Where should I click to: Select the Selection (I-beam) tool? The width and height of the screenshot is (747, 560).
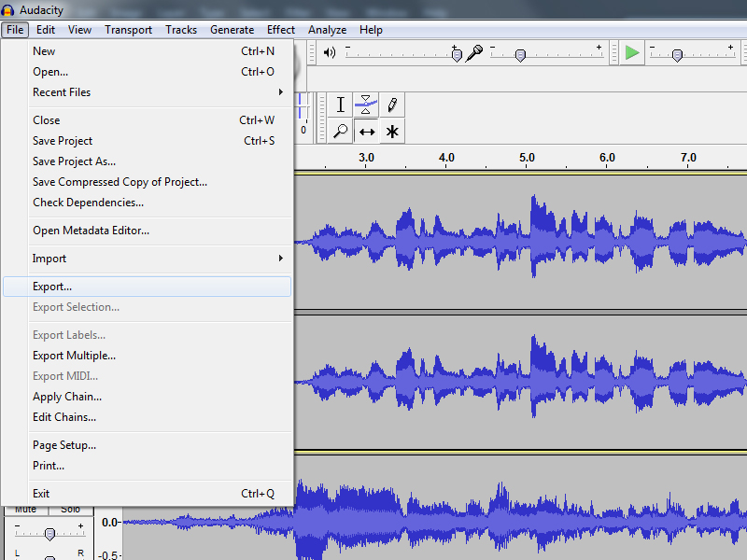[x=340, y=105]
